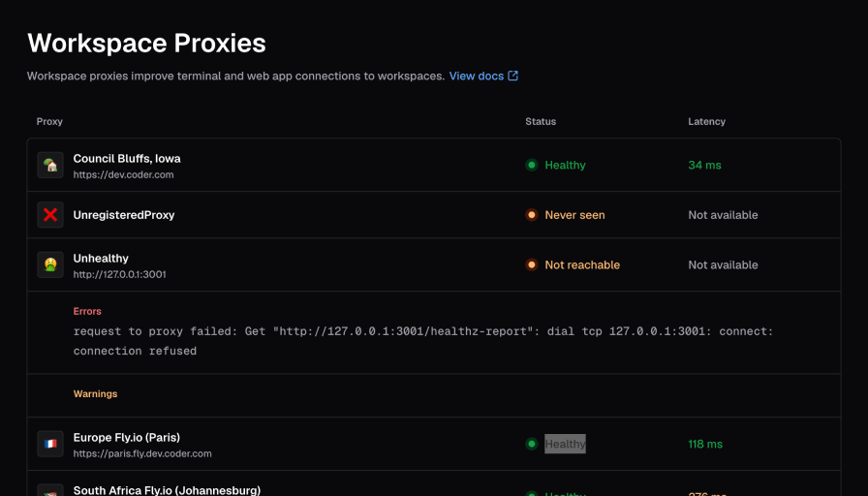Viewport: 868px width, 496px height.
Task: Click the 118 ms latency value
Action: (705, 444)
